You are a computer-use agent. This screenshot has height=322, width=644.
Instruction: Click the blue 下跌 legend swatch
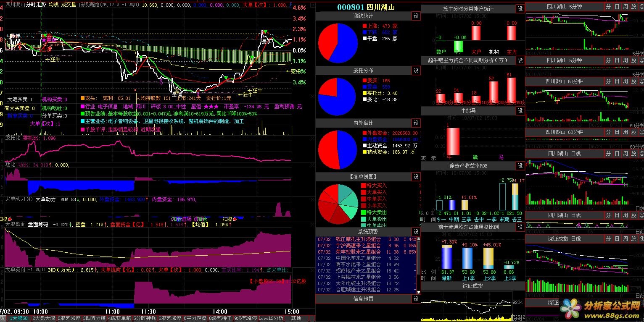tap(364, 32)
